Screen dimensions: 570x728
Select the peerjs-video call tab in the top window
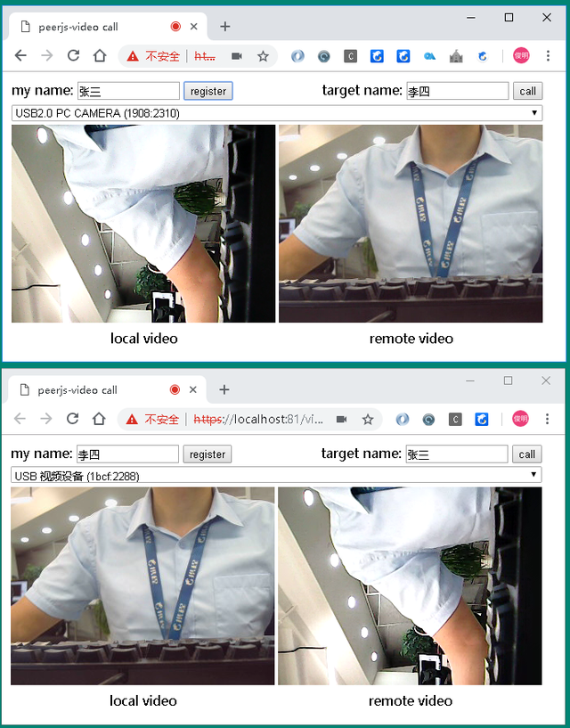(89, 27)
